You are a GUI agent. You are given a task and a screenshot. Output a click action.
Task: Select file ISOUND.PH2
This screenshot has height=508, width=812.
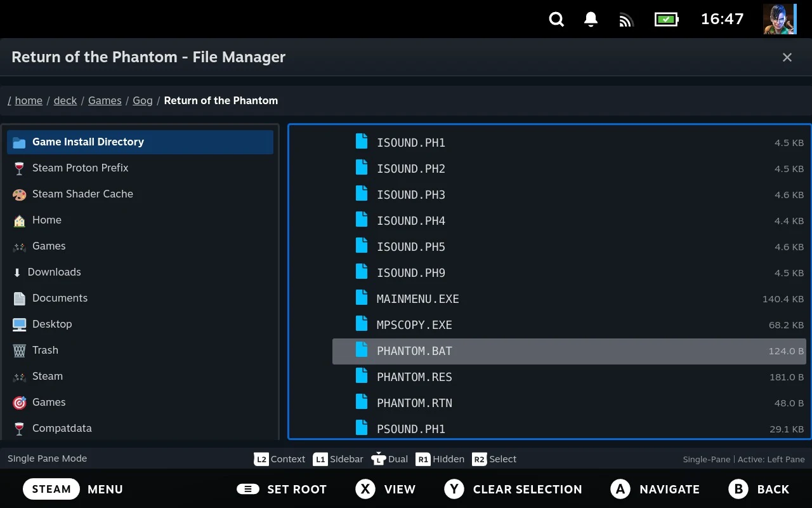click(569, 168)
